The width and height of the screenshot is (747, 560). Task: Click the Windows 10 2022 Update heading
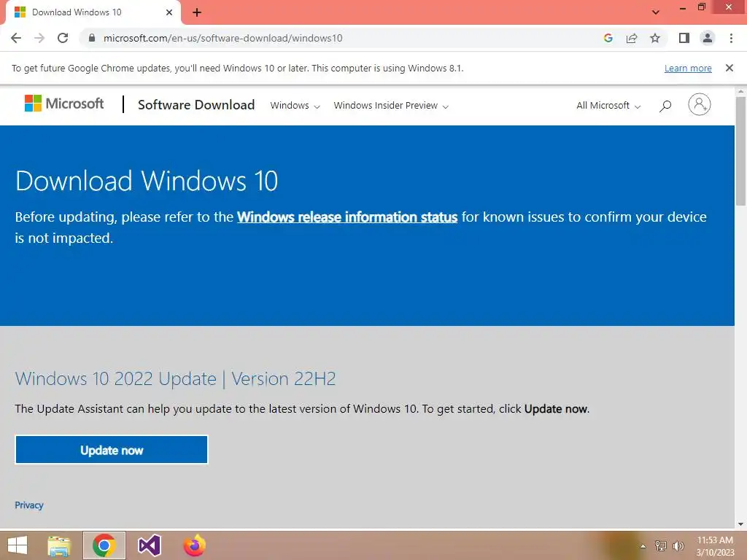tap(175, 379)
